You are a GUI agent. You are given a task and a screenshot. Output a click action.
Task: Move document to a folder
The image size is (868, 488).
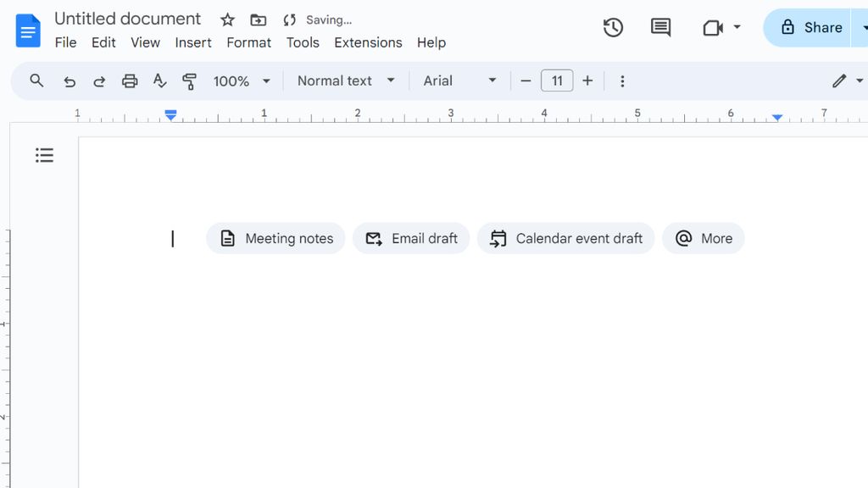pyautogui.click(x=258, y=19)
